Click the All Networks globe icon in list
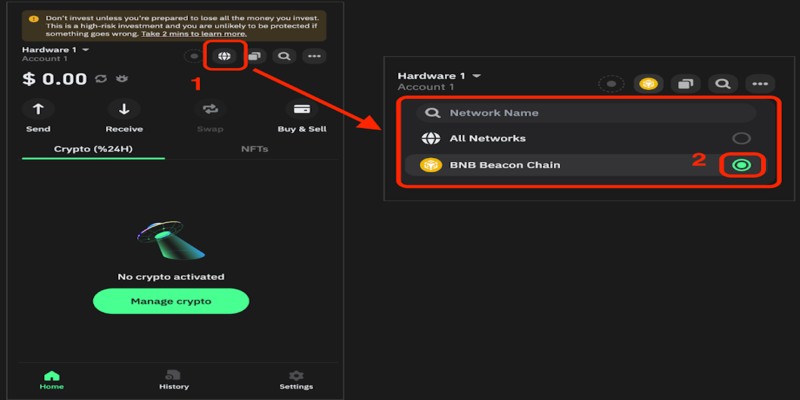 (x=430, y=138)
